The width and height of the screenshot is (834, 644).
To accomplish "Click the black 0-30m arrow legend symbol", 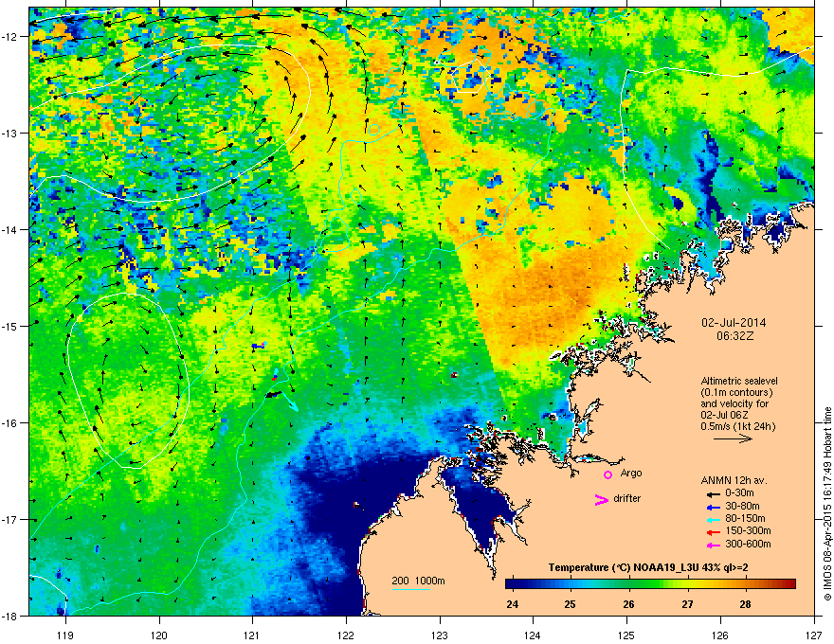I will 714,494.
